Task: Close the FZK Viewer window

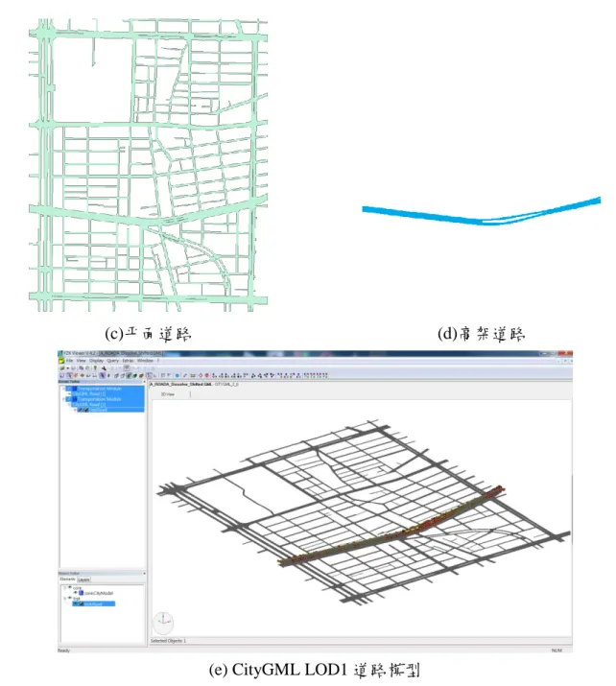Action: pos(565,353)
